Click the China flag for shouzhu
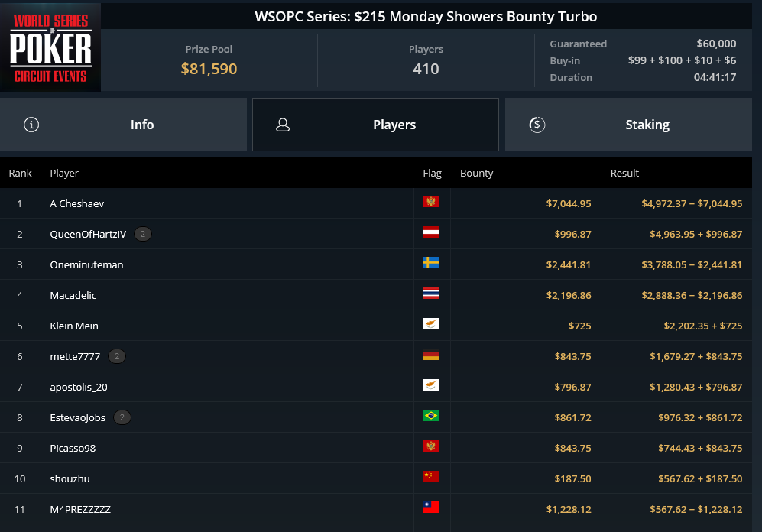762x532 pixels. pyautogui.click(x=431, y=477)
